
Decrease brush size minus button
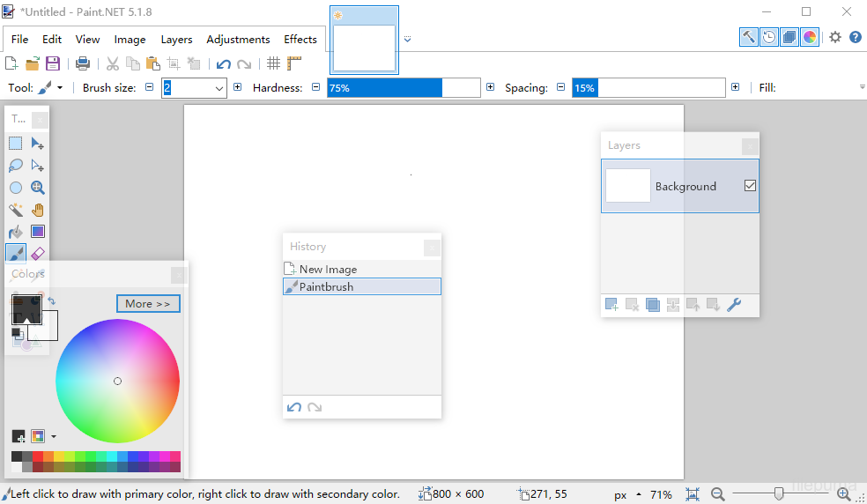coord(149,87)
